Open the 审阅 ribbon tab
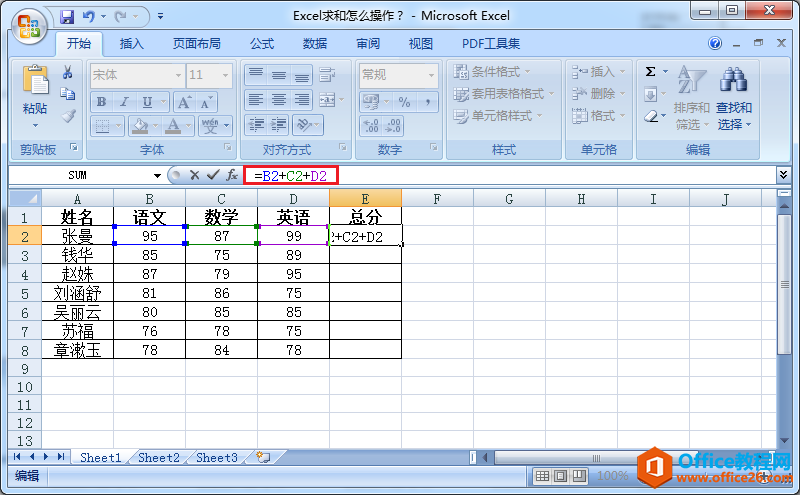Screen dimensions: 800x495 click(x=368, y=44)
